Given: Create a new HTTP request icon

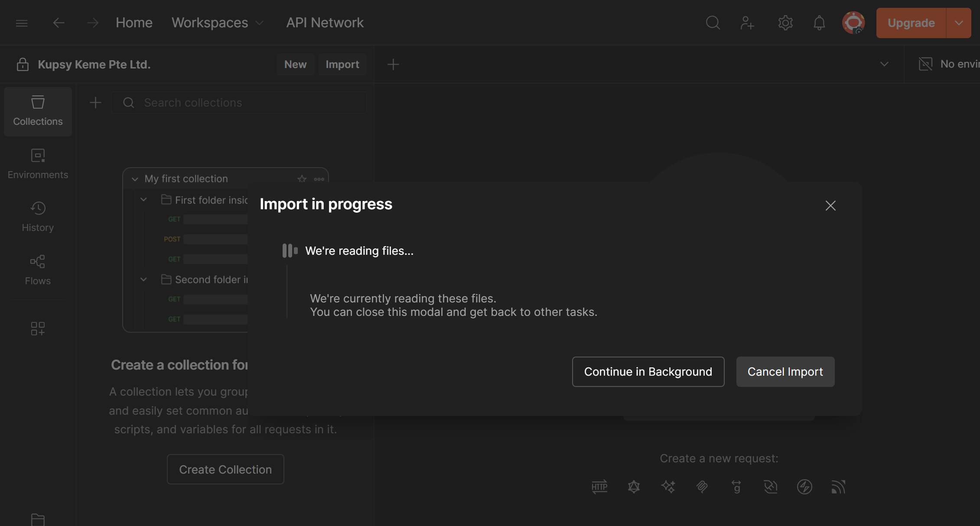Looking at the screenshot, I should pyautogui.click(x=599, y=487).
